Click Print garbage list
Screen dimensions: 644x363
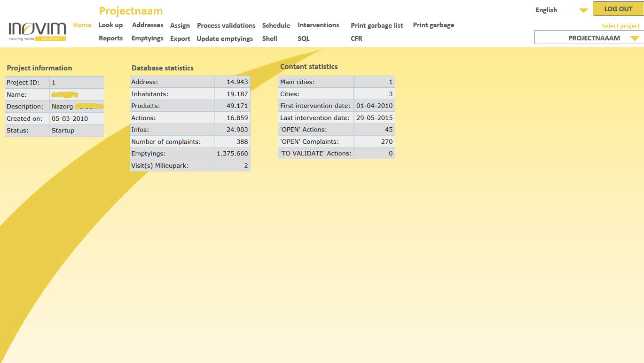coord(377,25)
